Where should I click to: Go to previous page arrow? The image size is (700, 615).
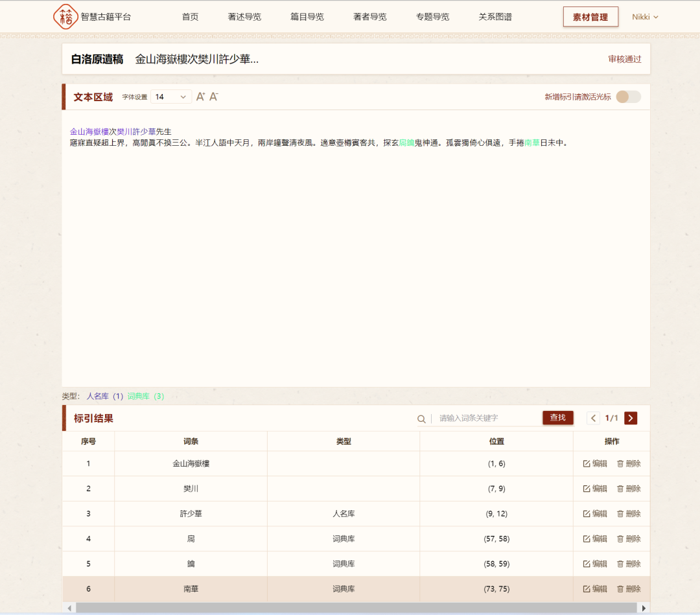(593, 418)
